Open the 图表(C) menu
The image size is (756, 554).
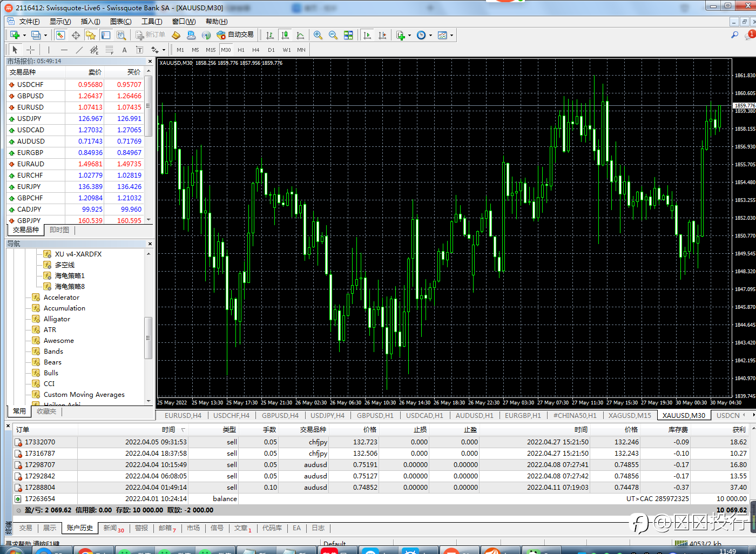click(x=120, y=22)
